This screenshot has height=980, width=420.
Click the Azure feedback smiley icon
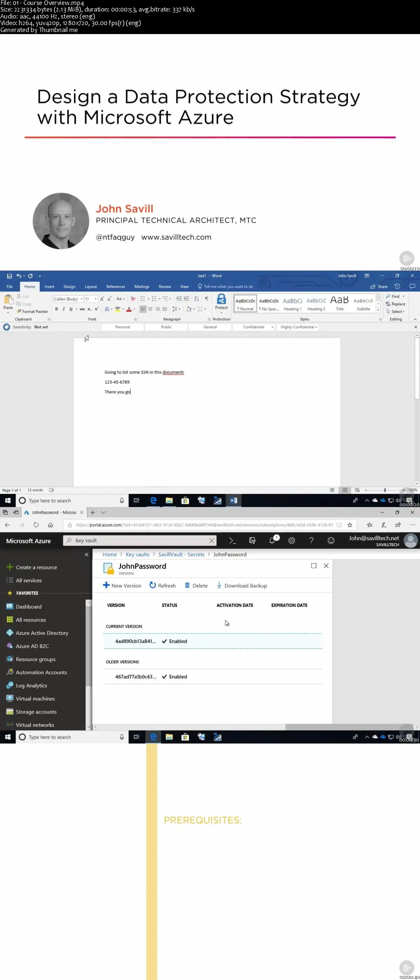click(331, 541)
